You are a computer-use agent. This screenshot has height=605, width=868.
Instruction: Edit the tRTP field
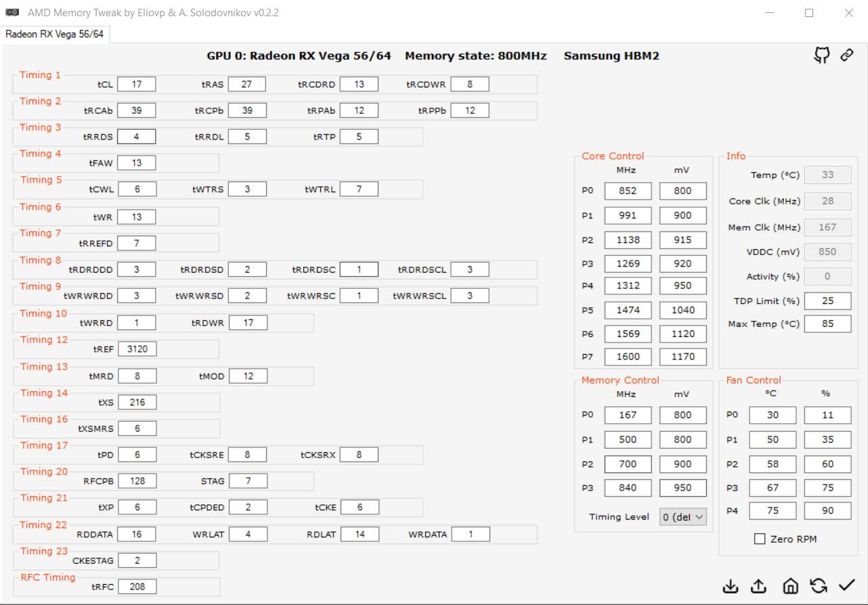(359, 137)
